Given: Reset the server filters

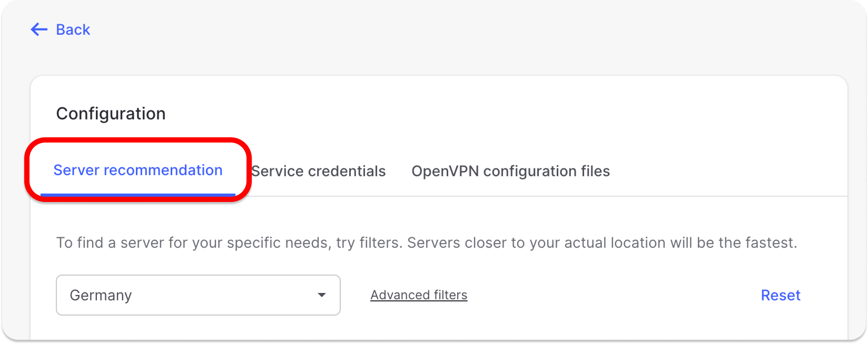Looking at the screenshot, I should 780,295.
